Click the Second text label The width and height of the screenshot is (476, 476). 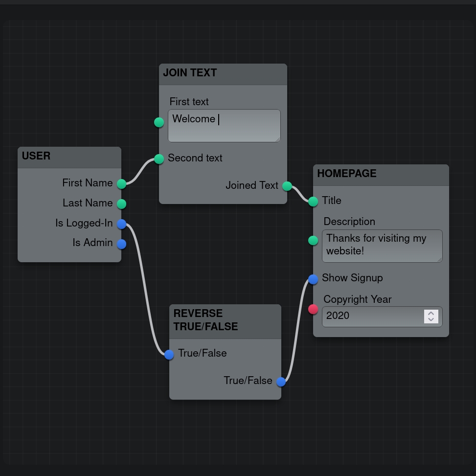(x=195, y=158)
